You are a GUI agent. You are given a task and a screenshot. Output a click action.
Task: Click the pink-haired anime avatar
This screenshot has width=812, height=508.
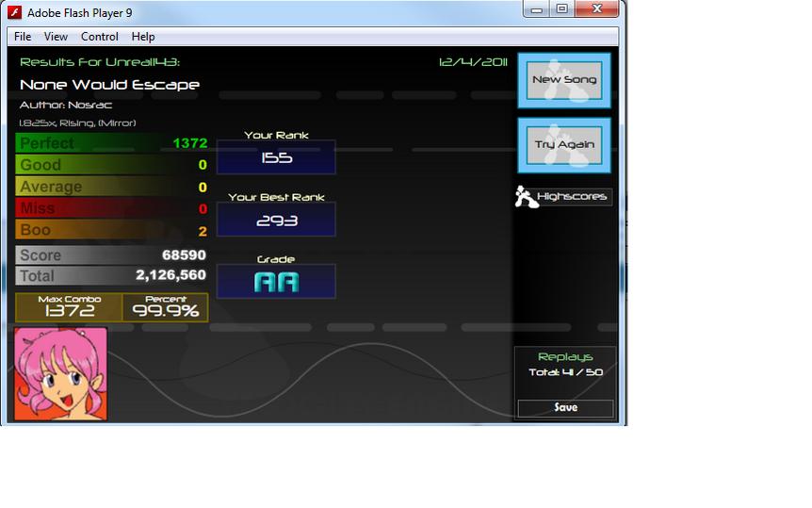click(x=61, y=373)
